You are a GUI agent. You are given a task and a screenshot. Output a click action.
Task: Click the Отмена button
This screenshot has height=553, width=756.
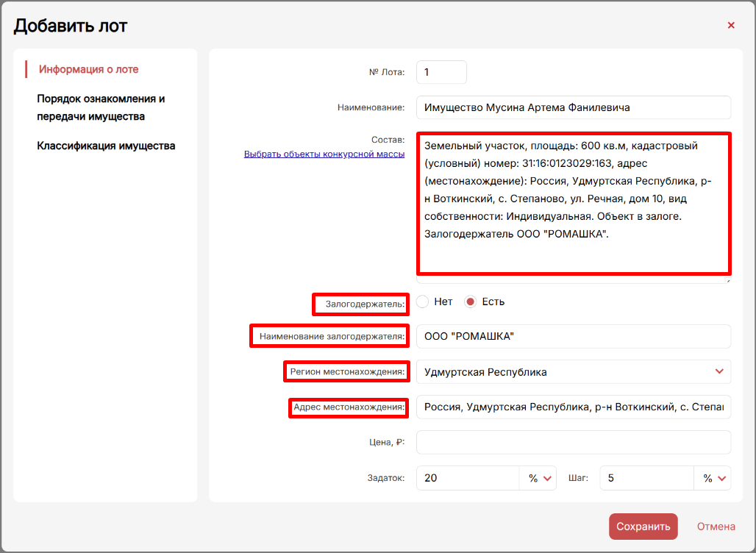(716, 527)
